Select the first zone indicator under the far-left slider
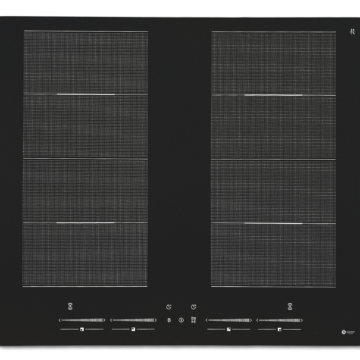 (82, 329)
